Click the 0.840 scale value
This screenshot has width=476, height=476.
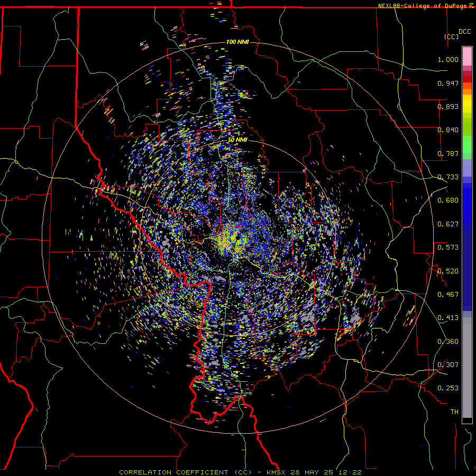pyautogui.click(x=448, y=130)
